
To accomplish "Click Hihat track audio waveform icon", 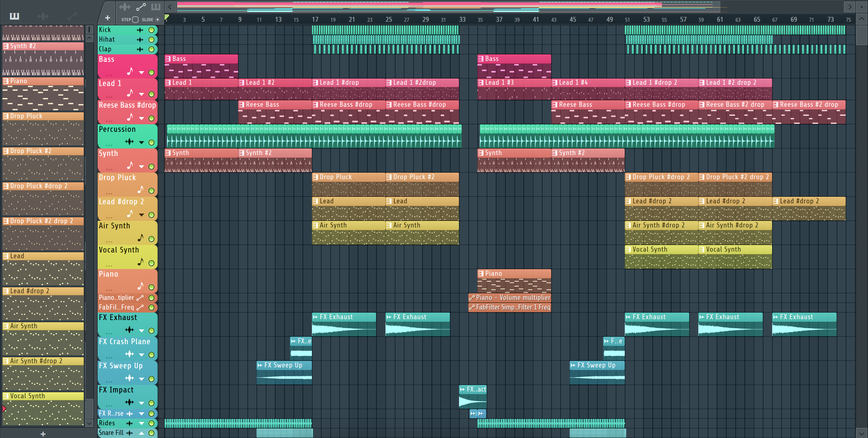I will pos(140,40).
